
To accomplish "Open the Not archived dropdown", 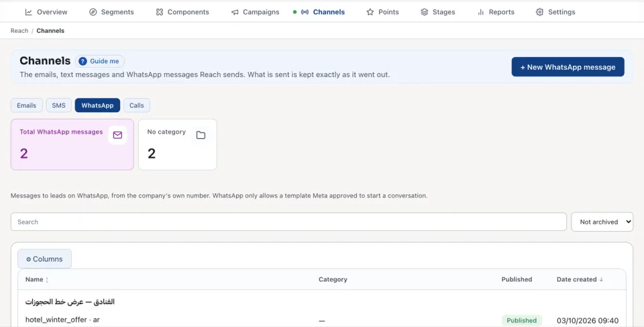I will coord(602,222).
